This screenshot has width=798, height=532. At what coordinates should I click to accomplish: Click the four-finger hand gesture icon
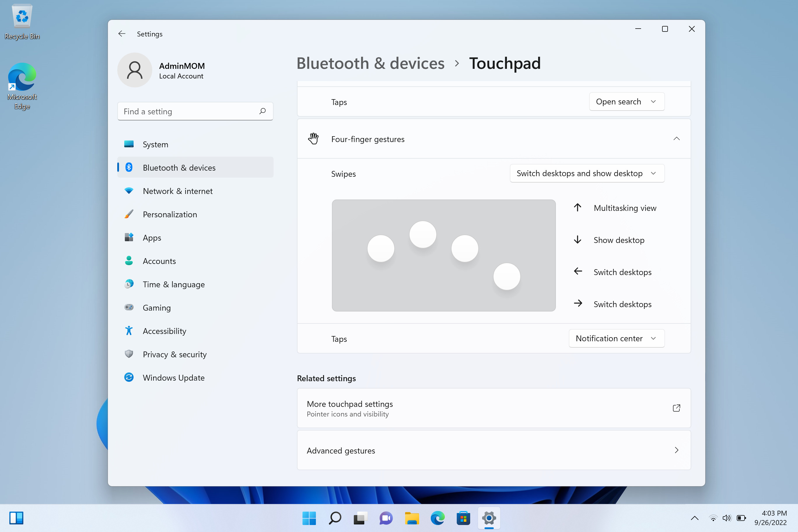click(x=314, y=139)
